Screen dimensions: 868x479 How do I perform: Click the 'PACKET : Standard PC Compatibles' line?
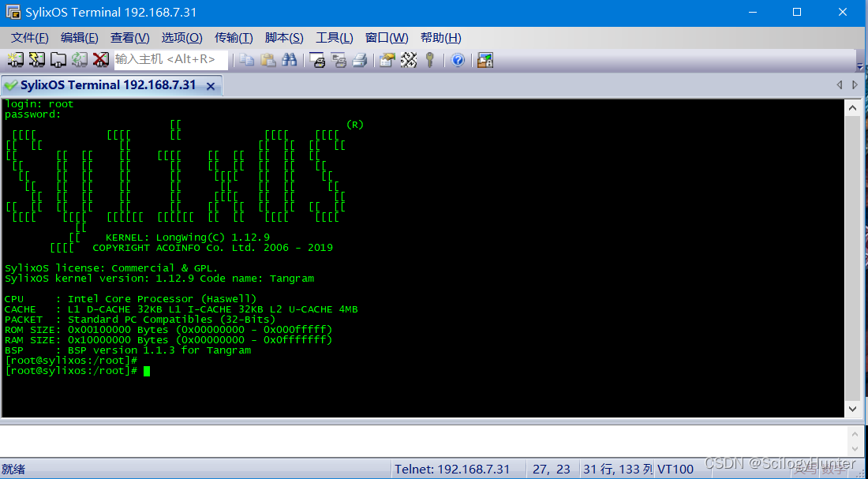(140, 320)
